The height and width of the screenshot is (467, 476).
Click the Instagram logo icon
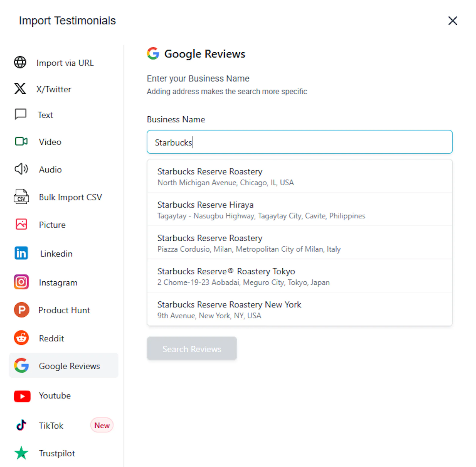click(x=21, y=282)
